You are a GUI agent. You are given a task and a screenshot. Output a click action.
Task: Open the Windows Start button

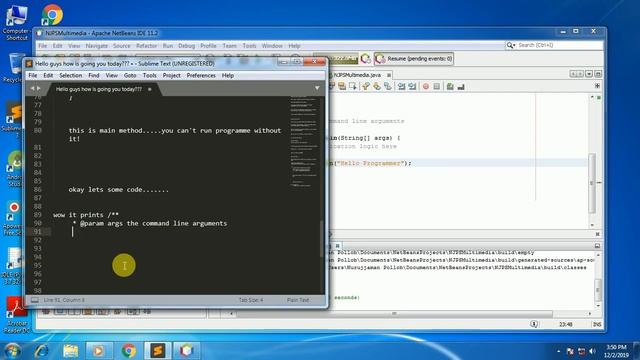[13, 351]
